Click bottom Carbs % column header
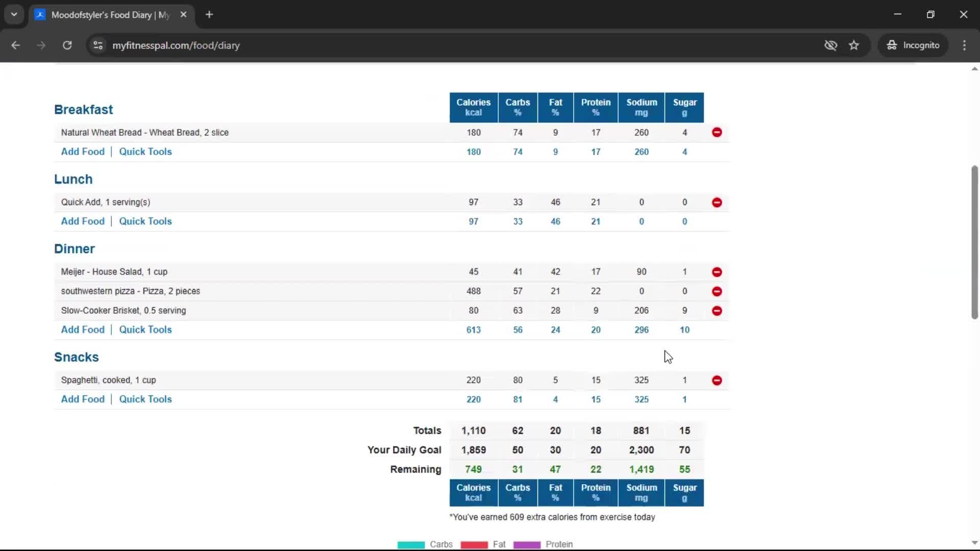The width and height of the screenshot is (980, 551). pos(518,493)
